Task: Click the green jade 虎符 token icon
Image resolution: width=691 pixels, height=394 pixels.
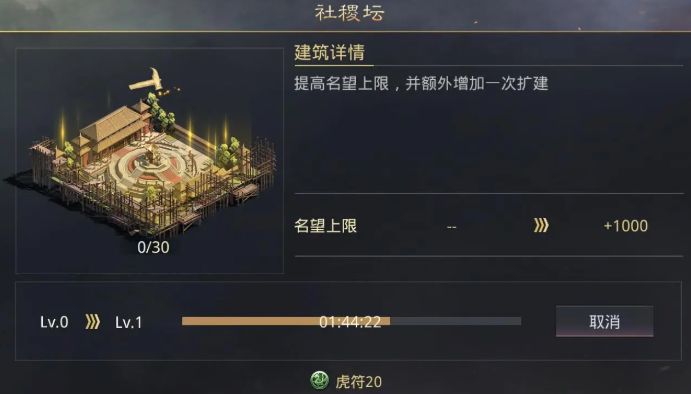Action: [319, 380]
